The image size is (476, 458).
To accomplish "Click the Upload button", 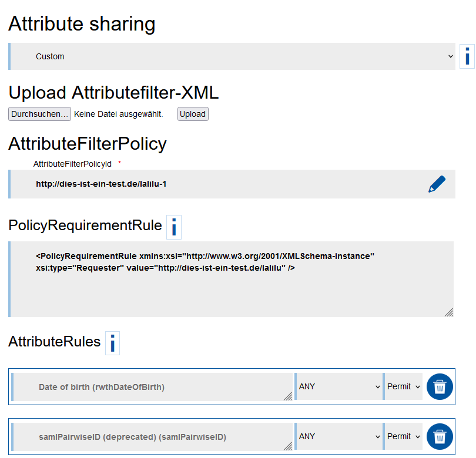I will point(193,114).
